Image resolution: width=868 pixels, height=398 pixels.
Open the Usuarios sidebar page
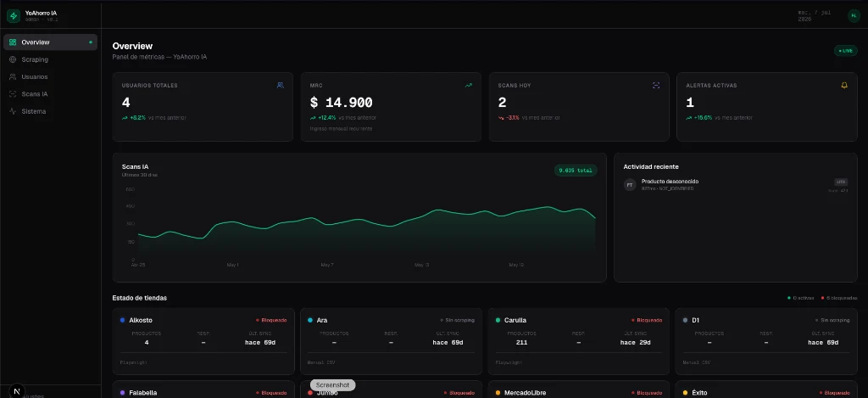[x=50, y=76]
